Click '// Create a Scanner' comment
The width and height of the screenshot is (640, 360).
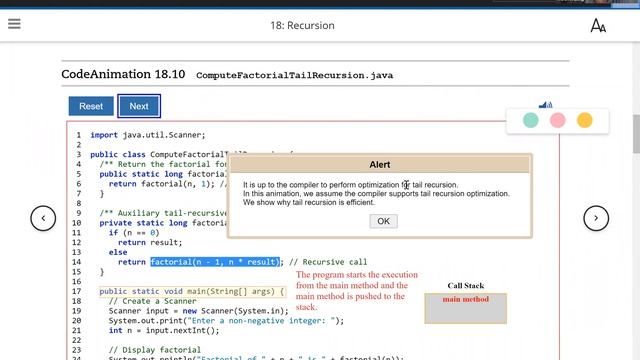click(x=152, y=301)
